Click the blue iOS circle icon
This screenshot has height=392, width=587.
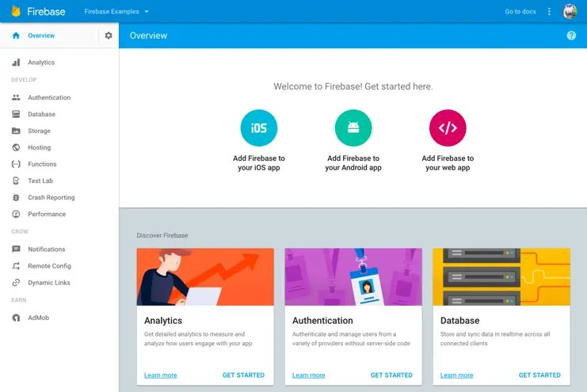(259, 127)
